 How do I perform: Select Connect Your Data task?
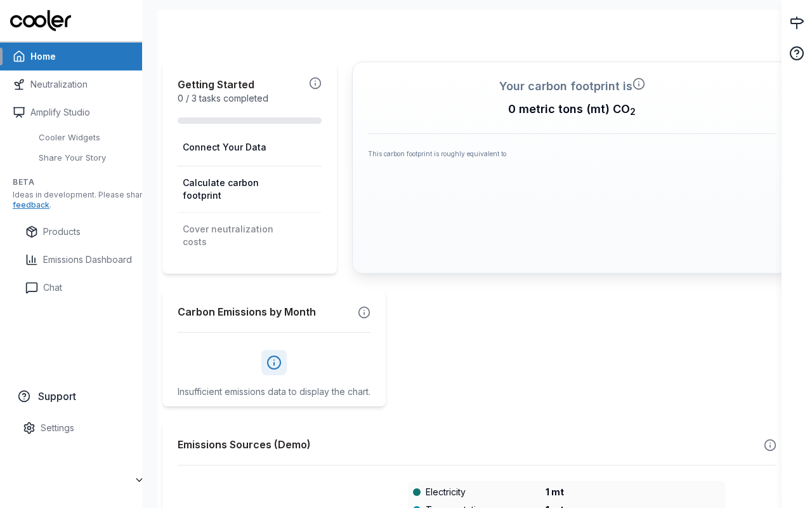pos(225,147)
